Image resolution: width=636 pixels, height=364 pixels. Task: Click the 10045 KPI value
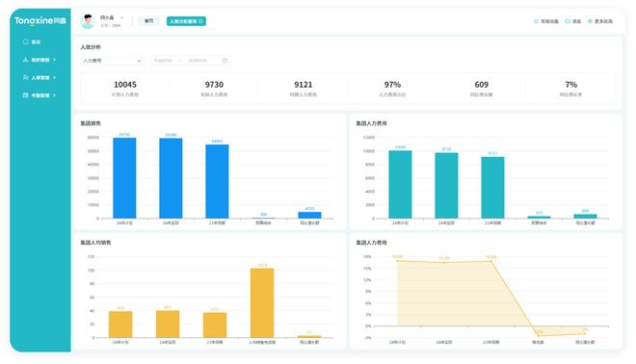[125, 85]
